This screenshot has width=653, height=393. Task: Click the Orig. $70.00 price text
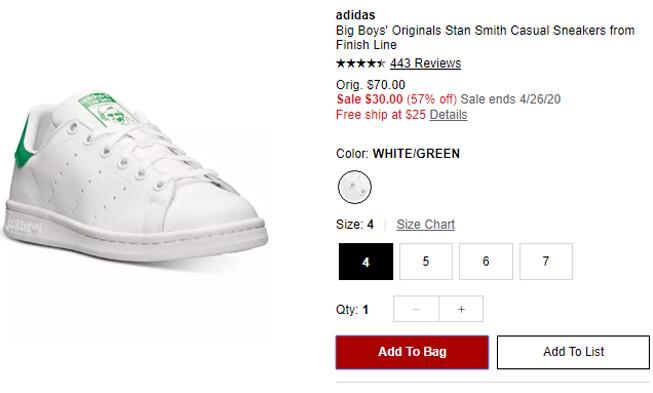point(371,85)
